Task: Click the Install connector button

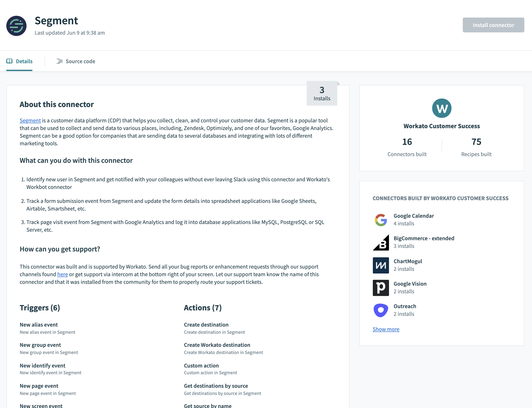Action: tap(494, 25)
